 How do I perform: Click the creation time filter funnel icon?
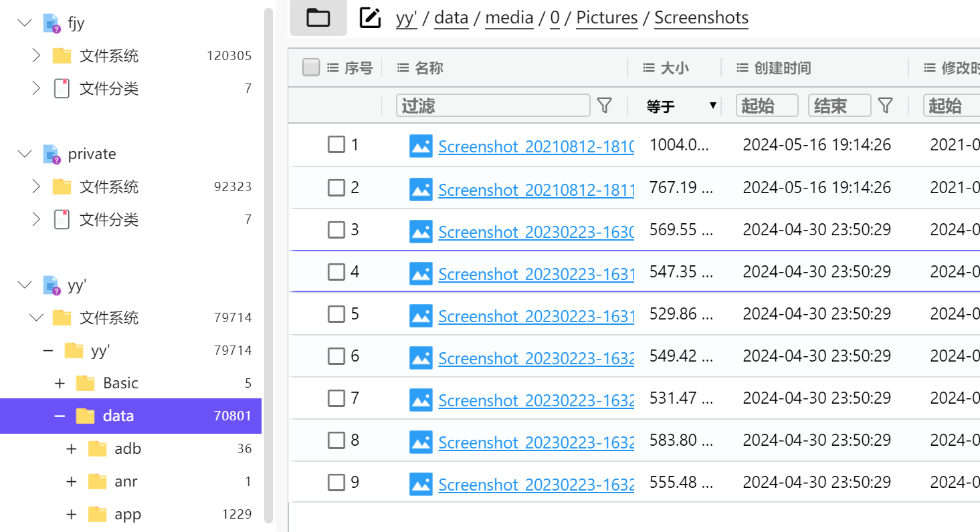click(885, 106)
